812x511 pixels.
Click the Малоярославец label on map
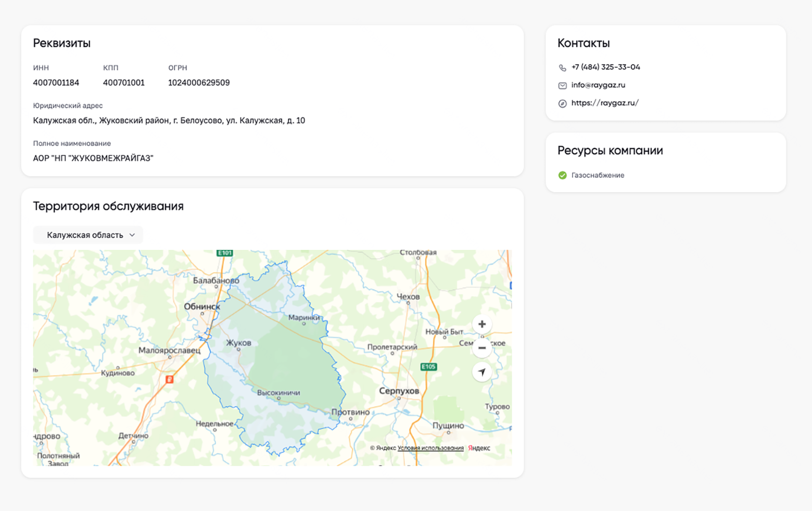tap(169, 351)
